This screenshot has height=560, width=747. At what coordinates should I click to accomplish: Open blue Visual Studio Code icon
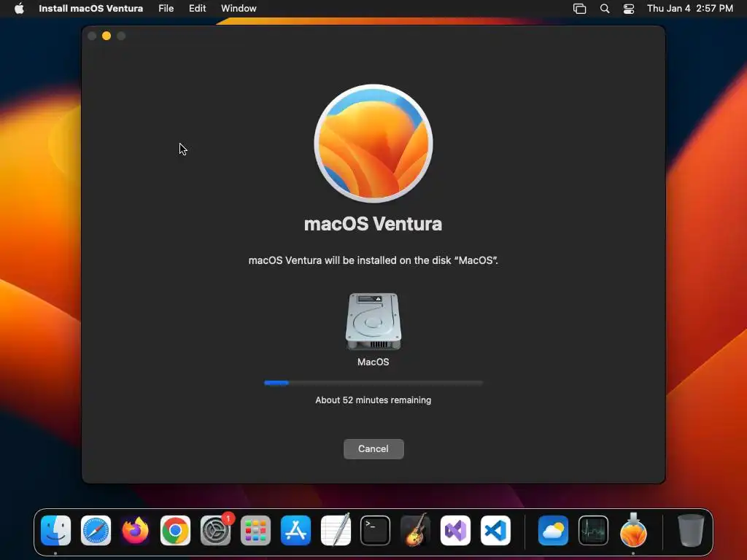tap(495, 530)
